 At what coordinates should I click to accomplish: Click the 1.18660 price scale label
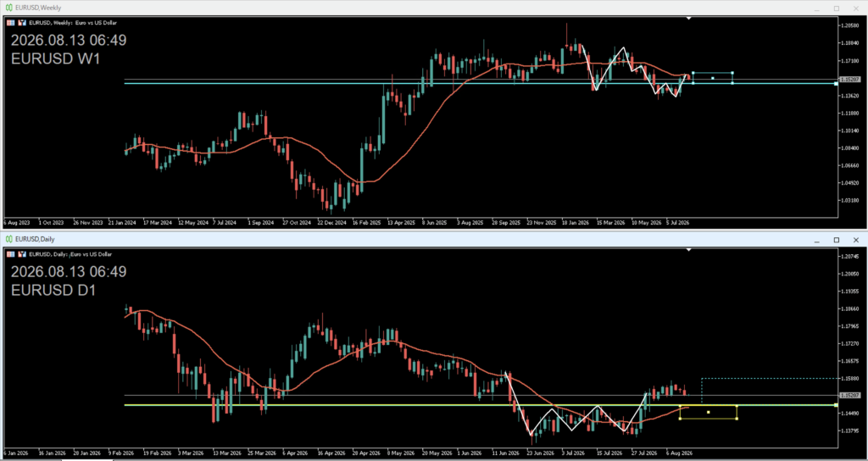(x=849, y=308)
